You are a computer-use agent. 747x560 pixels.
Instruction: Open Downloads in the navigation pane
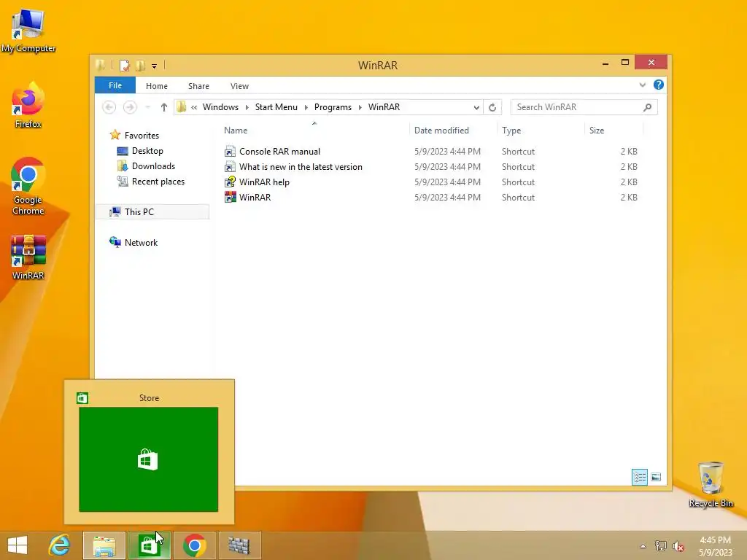pyautogui.click(x=146, y=166)
